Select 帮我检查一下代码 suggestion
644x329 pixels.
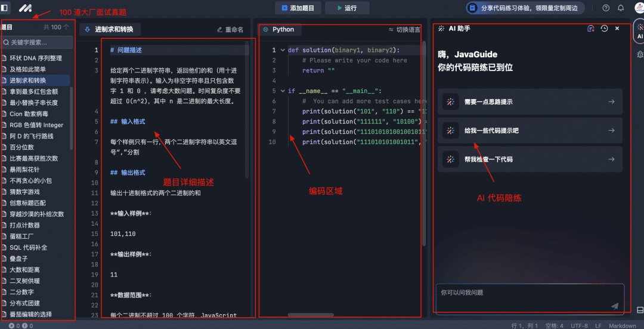coord(530,159)
